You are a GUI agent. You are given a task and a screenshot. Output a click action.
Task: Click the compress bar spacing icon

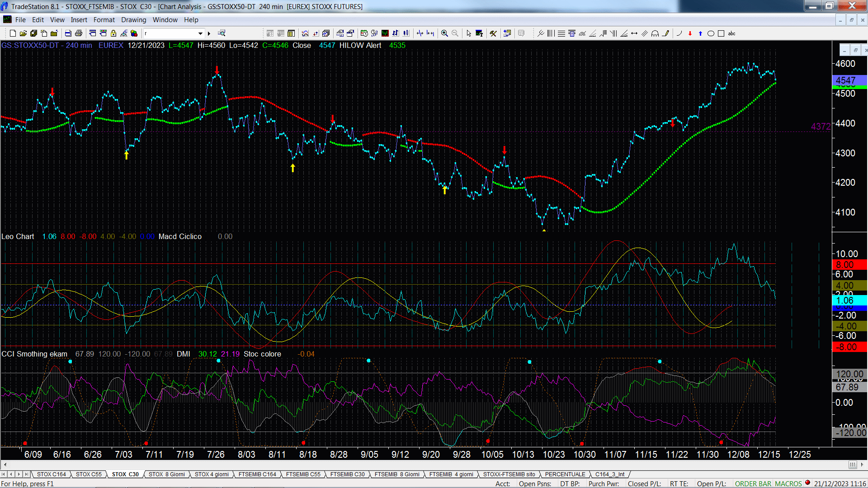pos(420,33)
